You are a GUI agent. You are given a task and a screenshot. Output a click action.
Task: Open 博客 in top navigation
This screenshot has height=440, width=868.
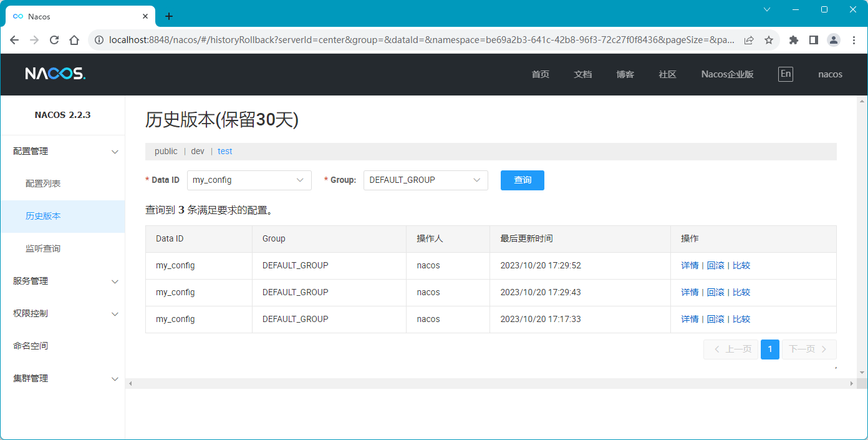pos(625,74)
